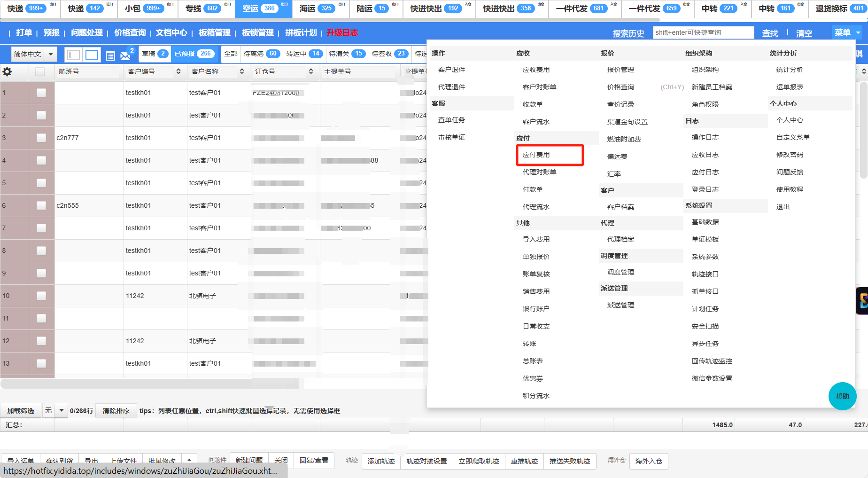Select the split panel layout icon
The height and width of the screenshot is (478, 868).
pyautogui.click(x=73, y=55)
